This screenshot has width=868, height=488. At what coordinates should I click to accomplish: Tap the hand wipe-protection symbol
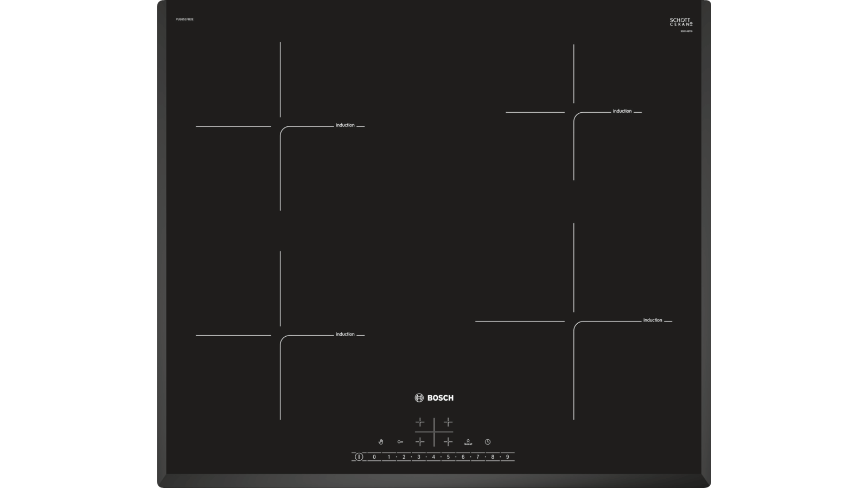[x=381, y=442]
